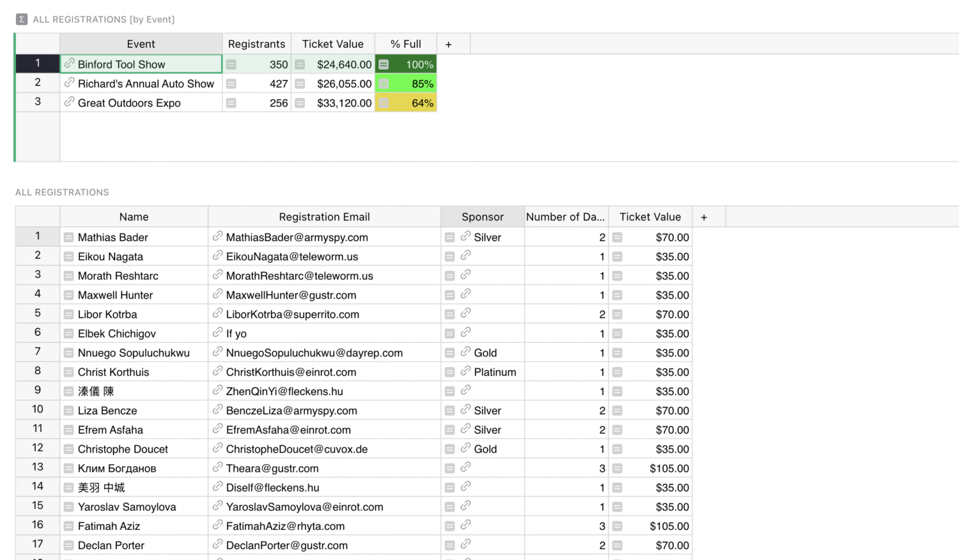Click sponsor link icon next to Platinum
959x560 pixels.
(465, 371)
